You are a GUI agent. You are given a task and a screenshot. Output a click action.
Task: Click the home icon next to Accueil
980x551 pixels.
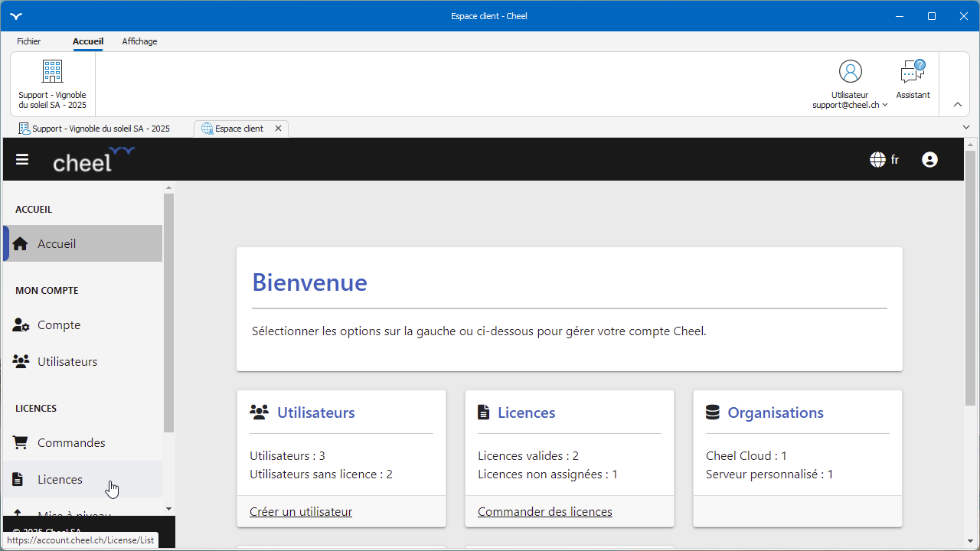(21, 243)
